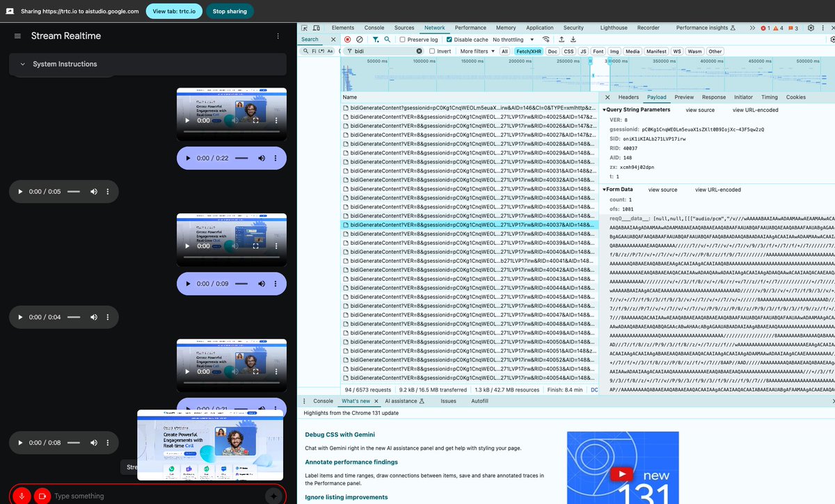Click the red camera button

click(x=42, y=496)
